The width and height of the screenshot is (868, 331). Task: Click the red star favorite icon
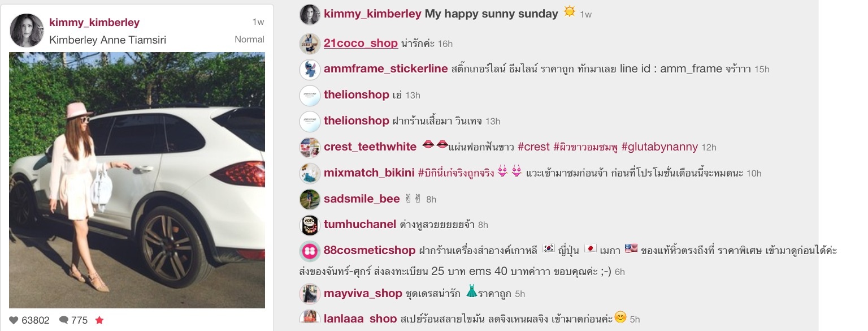pyautogui.click(x=99, y=320)
